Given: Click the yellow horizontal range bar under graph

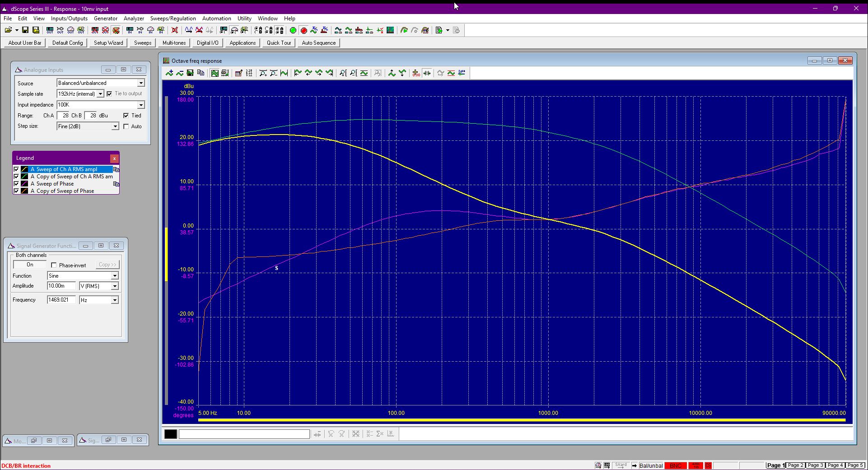Looking at the screenshot, I should (x=522, y=420).
